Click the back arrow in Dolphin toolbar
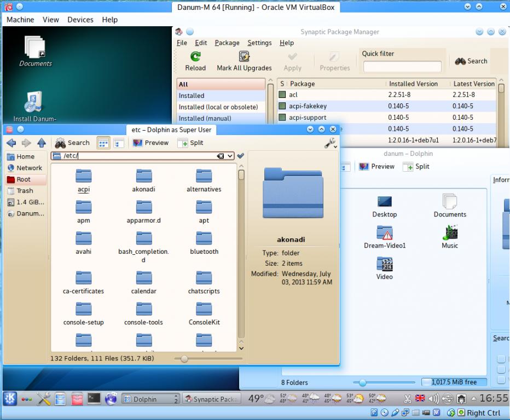 (11, 143)
